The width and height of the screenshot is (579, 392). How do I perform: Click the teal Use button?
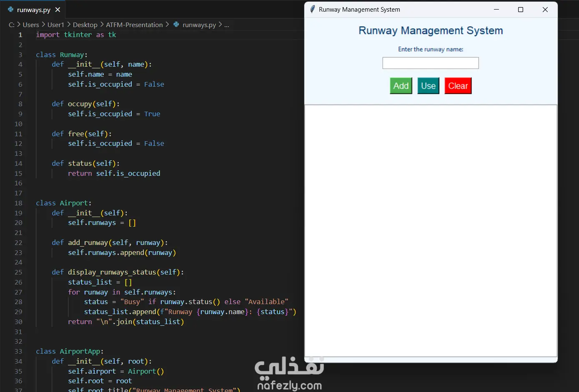pos(428,86)
